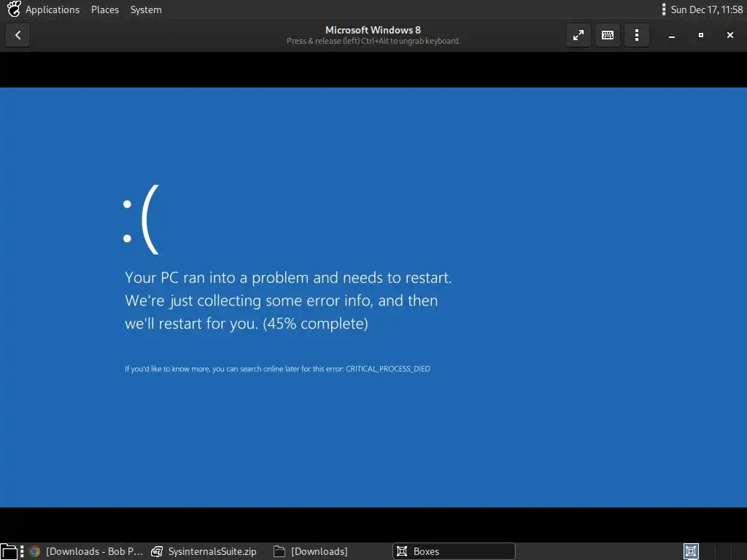Click the "(45% complete)" progress text

pyautogui.click(x=315, y=324)
